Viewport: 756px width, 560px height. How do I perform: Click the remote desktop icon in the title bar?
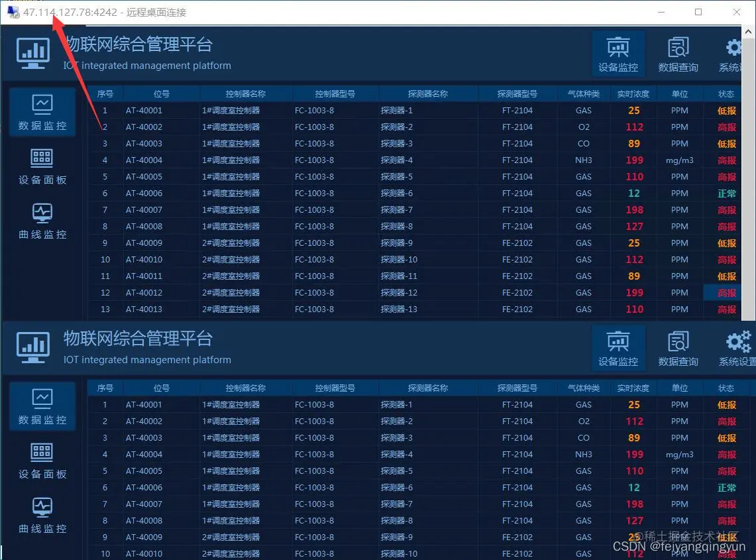point(12,11)
